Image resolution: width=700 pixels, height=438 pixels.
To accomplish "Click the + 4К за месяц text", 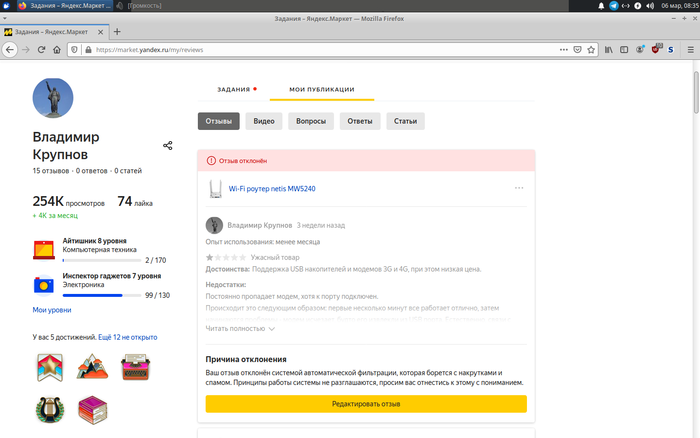I will 55,216.
